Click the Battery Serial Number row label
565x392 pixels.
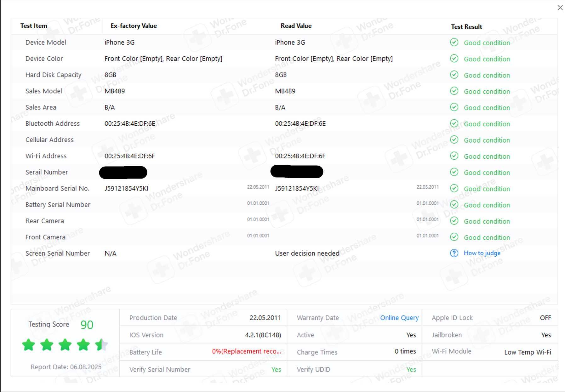[x=58, y=205]
